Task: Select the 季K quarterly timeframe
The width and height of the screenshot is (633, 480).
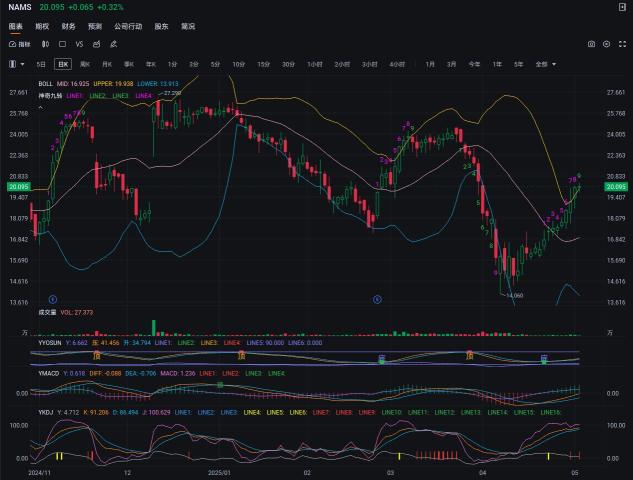Action: [129, 64]
